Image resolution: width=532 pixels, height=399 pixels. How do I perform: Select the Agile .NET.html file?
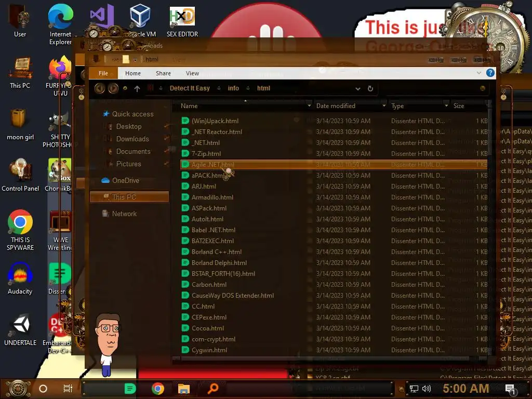click(334, 165)
